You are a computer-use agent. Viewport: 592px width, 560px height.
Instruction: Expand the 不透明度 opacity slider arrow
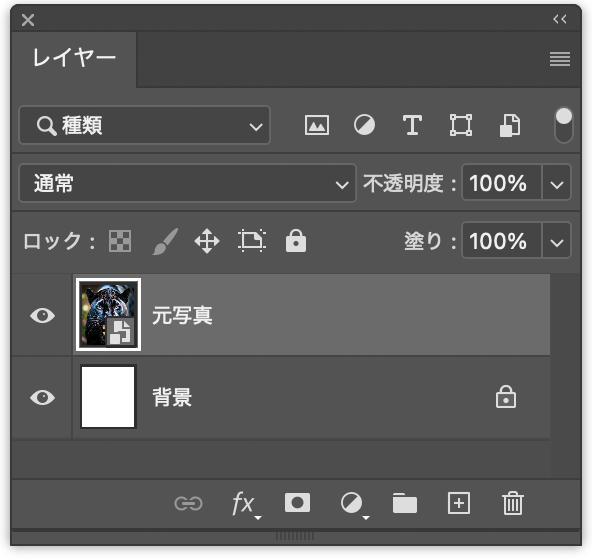click(x=557, y=183)
